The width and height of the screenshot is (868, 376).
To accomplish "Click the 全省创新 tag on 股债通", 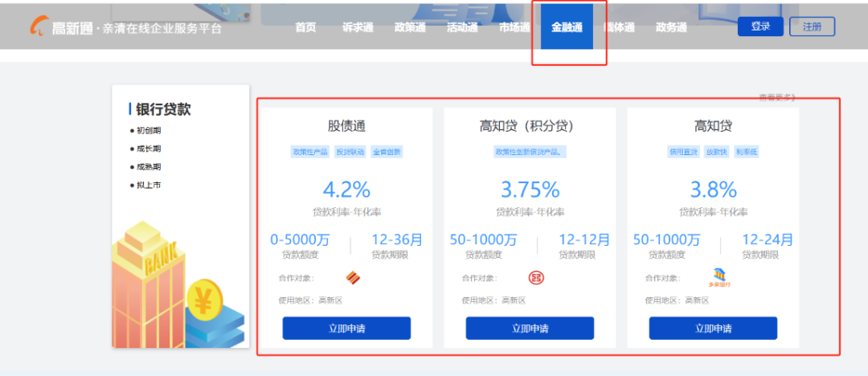I will pos(387,152).
